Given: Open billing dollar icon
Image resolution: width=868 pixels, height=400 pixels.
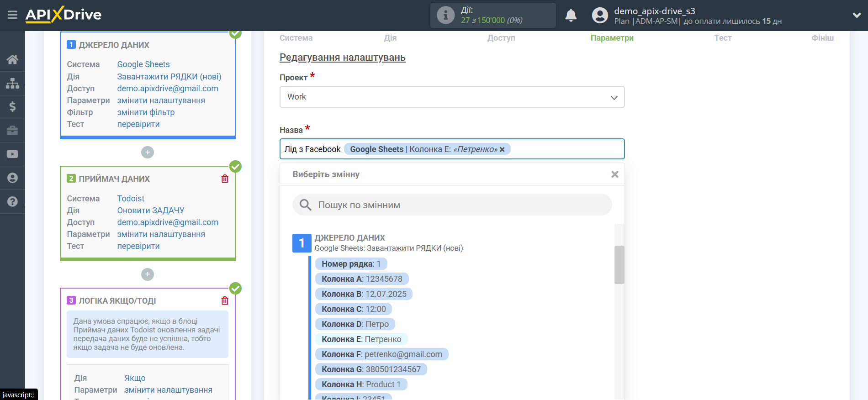Looking at the screenshot, I should 12,107.
